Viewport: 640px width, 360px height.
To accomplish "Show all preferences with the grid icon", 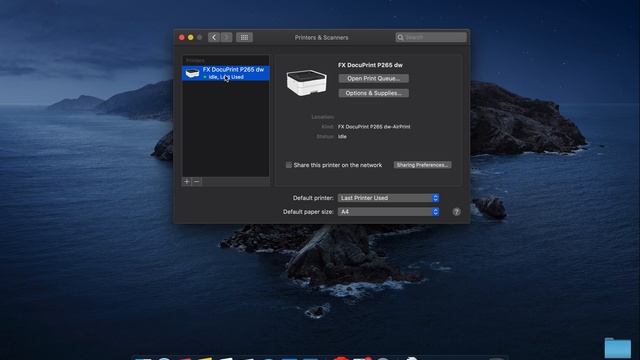I will [x=244, y=37].
